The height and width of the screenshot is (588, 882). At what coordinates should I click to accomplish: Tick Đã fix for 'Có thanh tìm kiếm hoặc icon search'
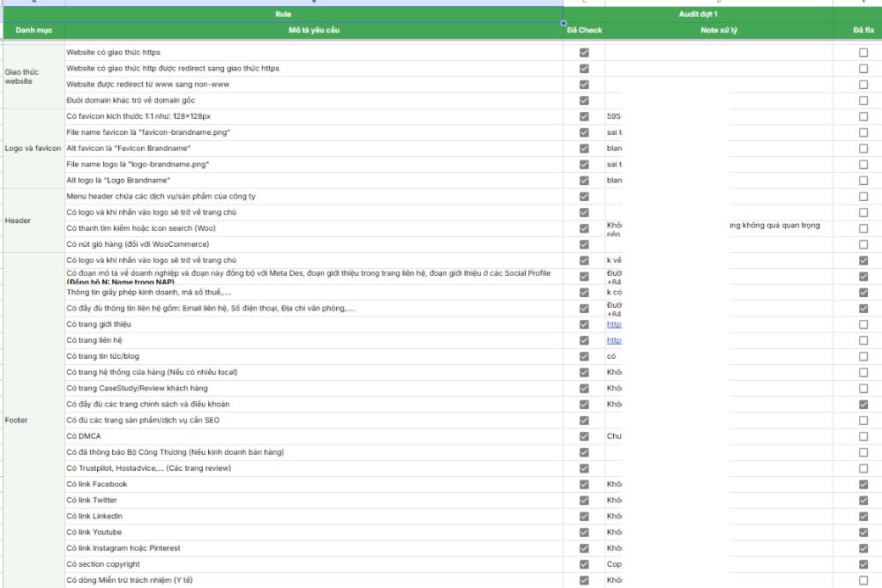(863, 229)
